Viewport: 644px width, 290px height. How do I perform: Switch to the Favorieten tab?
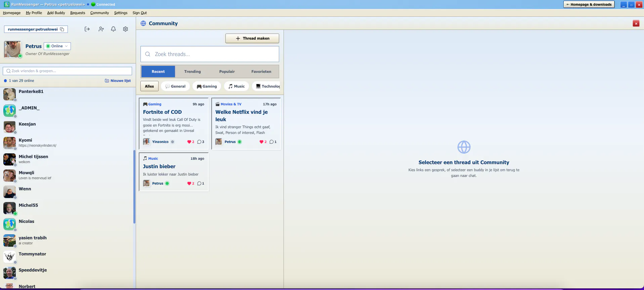coord(261,71)
